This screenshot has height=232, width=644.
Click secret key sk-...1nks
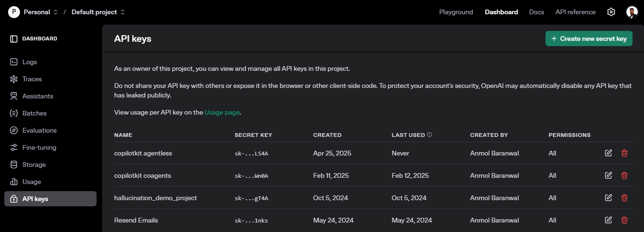pyautogui.click(x=252, y=221)
